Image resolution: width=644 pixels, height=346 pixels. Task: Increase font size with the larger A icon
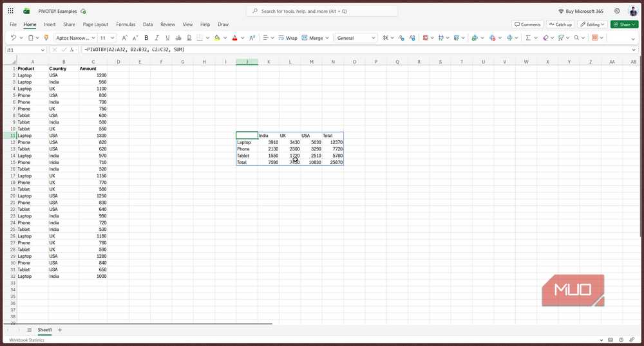(x=124, y=38)
